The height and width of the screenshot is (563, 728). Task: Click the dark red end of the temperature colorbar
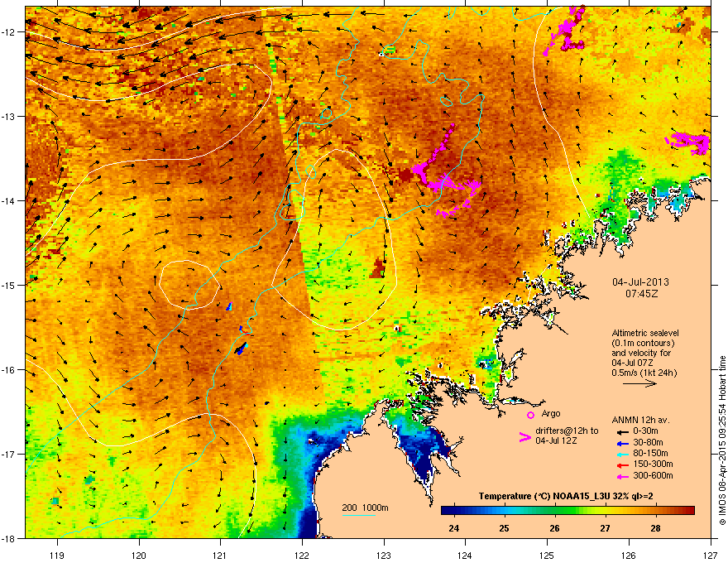tap(687, 510)
